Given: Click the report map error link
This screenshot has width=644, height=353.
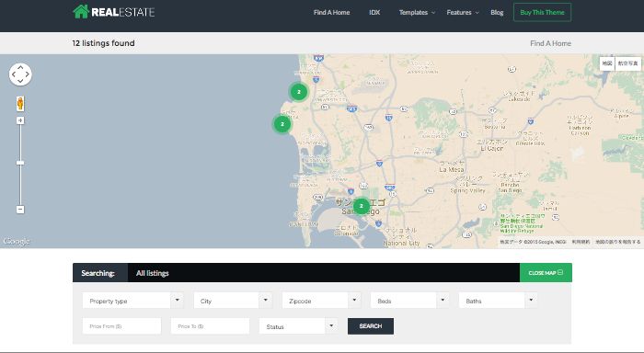Looking at the screenshot, I should point(617,242).
